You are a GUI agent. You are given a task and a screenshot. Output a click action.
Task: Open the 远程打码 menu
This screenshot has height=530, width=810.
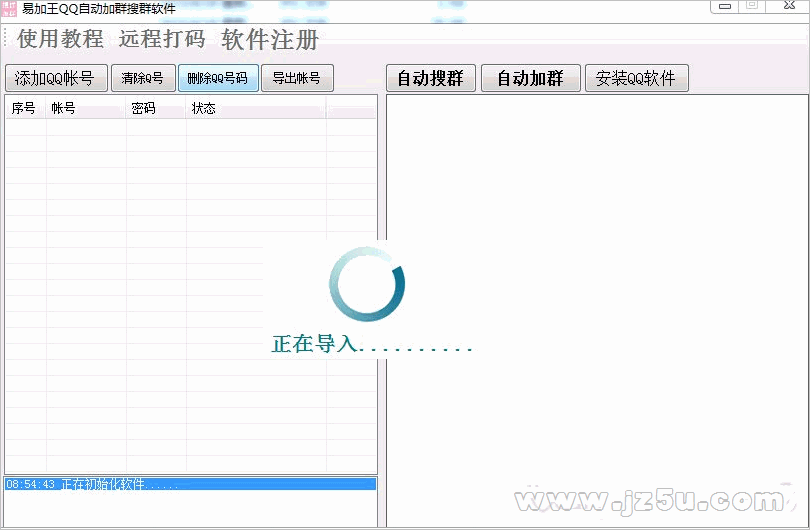pyautogui.click(x=162, y=39)
